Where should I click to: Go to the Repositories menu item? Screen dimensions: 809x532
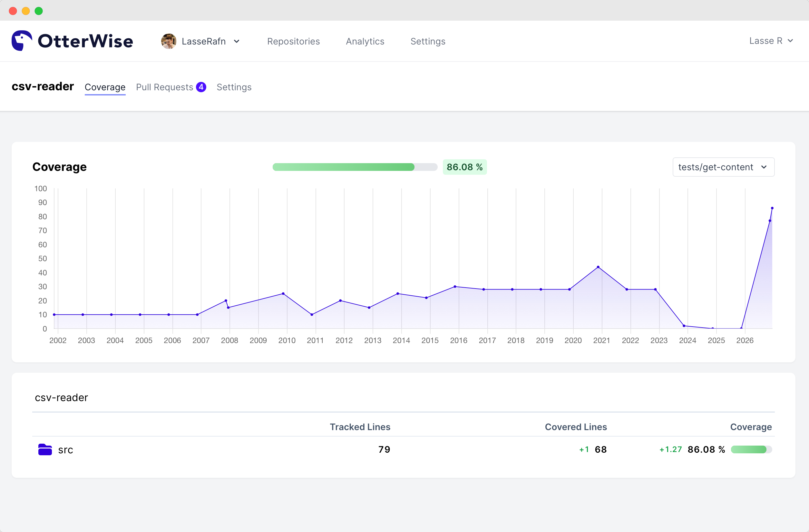pyautogui.click(x=293, y=41)
